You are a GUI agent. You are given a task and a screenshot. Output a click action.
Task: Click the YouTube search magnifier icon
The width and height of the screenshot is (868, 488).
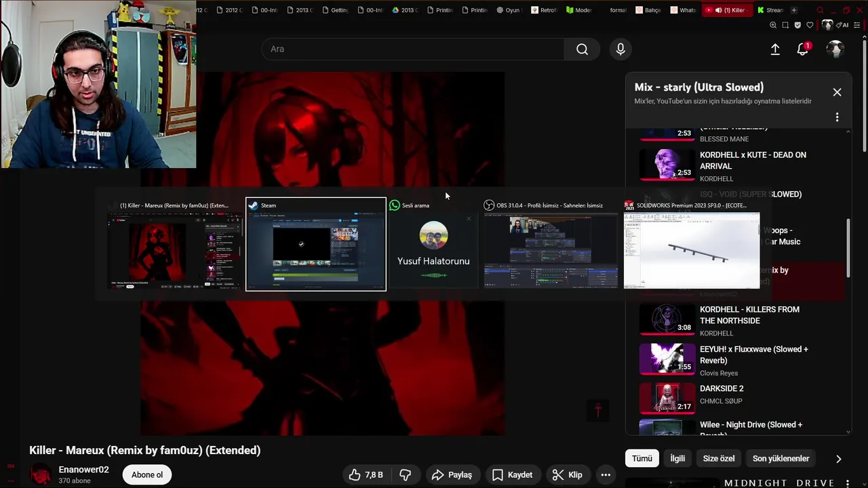582,49
